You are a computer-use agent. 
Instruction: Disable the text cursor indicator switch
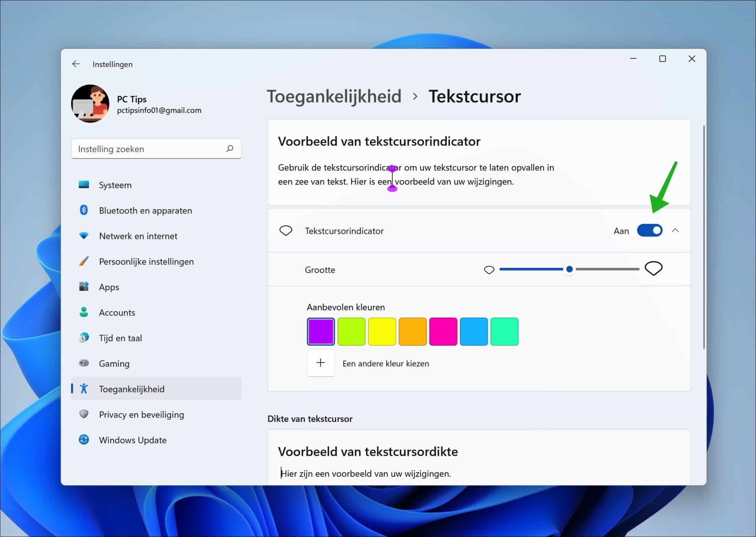click(x=650, y=230)
